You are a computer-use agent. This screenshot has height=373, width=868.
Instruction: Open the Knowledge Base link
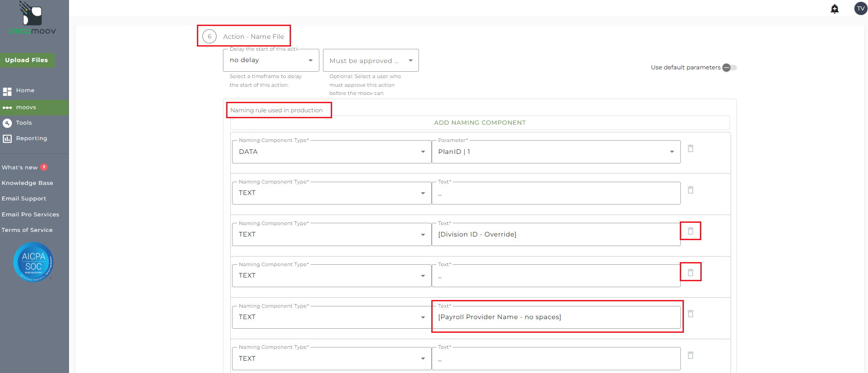click(27, 183)
